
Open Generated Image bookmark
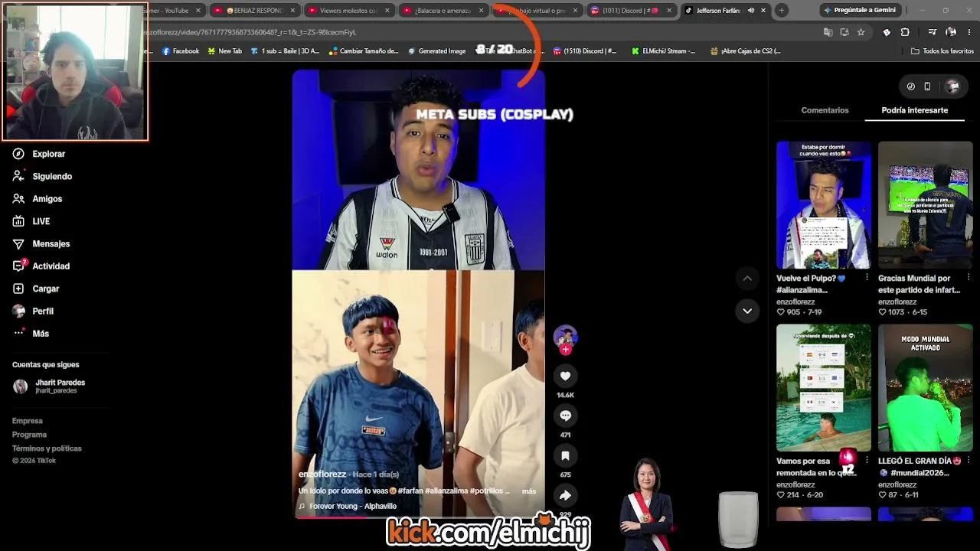point(436,51)
